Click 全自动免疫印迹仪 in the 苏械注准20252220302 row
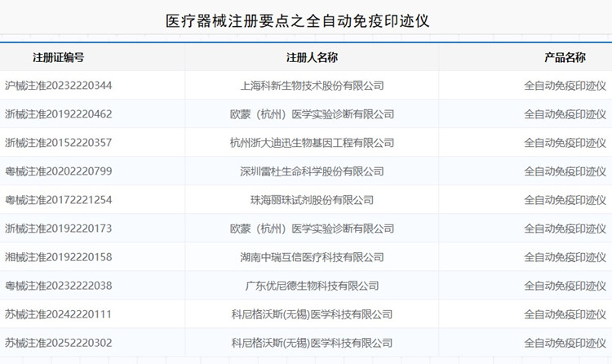 point(565,343)
